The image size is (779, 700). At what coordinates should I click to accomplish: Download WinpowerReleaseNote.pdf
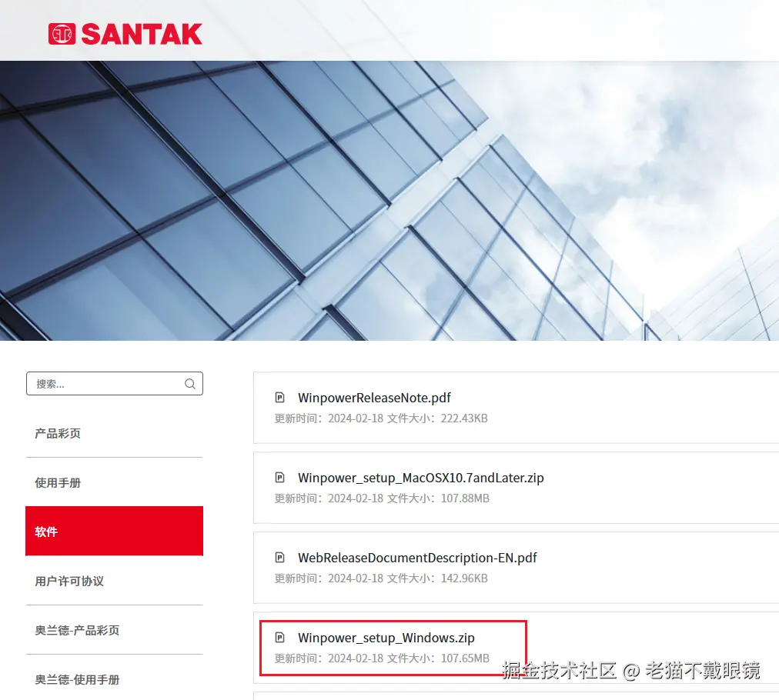[374, 398]
